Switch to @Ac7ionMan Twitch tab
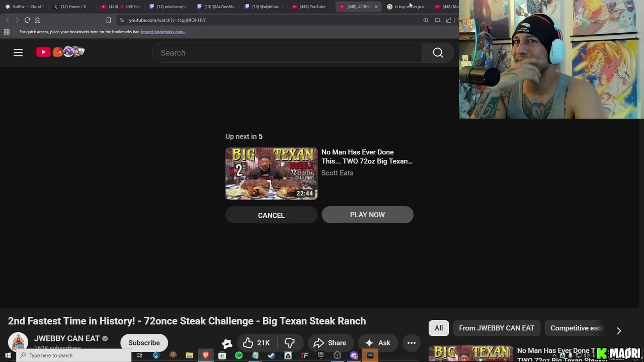 pyautogui.click(x=215, y=7)
